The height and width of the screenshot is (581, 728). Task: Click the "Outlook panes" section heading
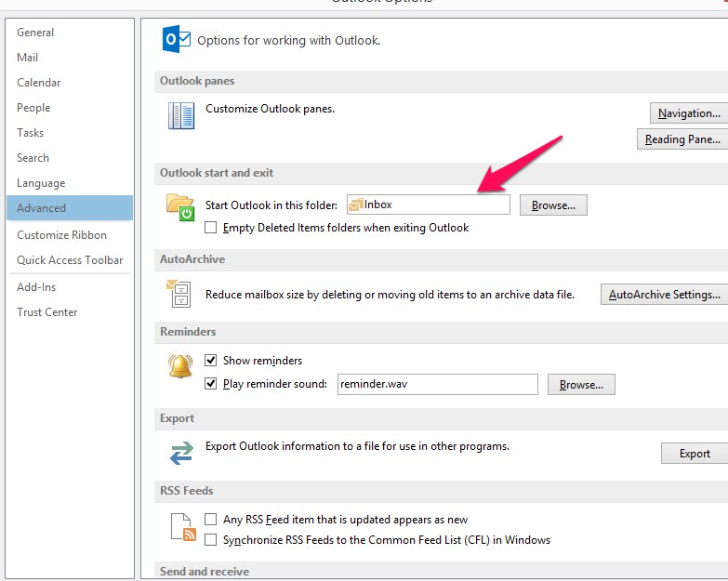(x=197, y=81)
